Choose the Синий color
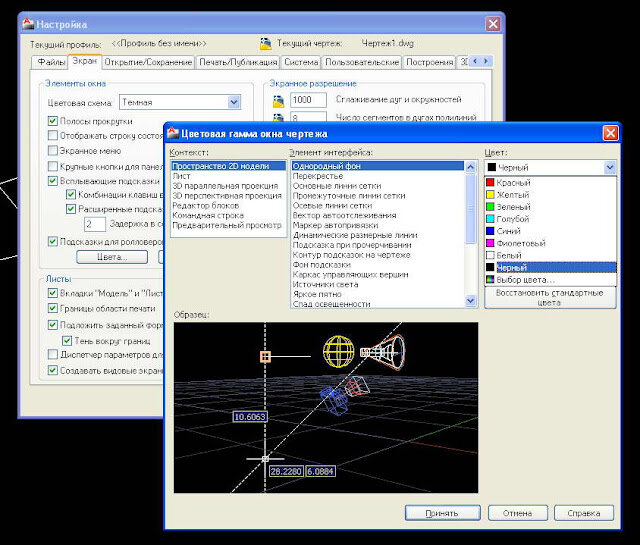This screenshot has width=640, height=545. (550, 231)
